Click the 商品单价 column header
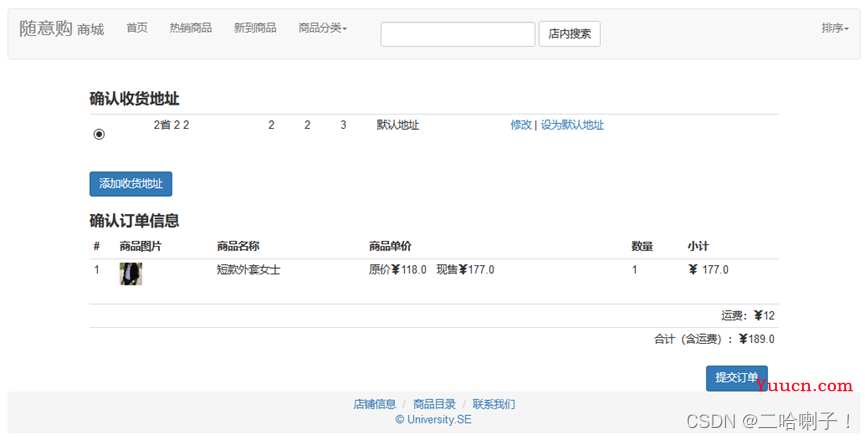Screen dimensions: 865x440 click(390, 246)
